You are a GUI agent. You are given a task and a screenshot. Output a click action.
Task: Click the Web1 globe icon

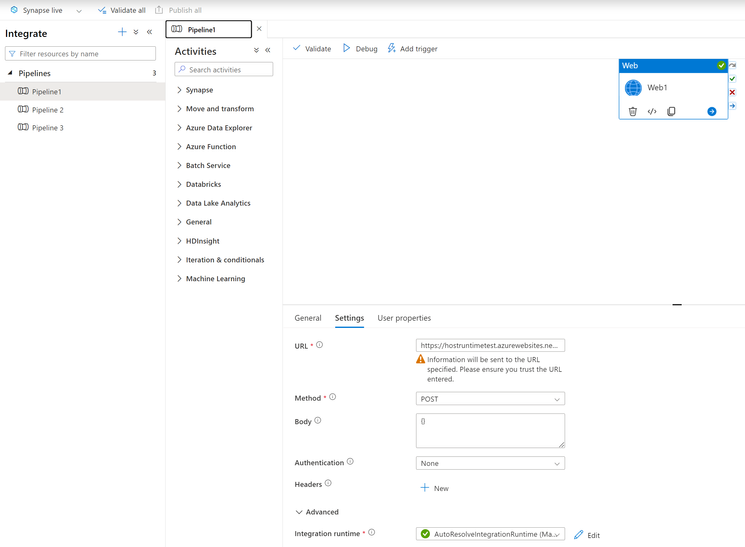click(x=633, y=87)
